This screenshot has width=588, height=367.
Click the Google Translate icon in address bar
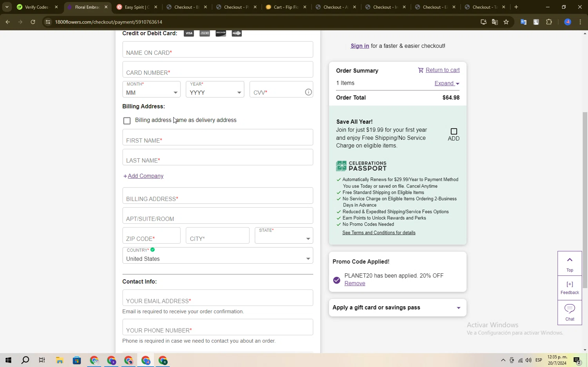pyautogui.click(x=495, y=22)
